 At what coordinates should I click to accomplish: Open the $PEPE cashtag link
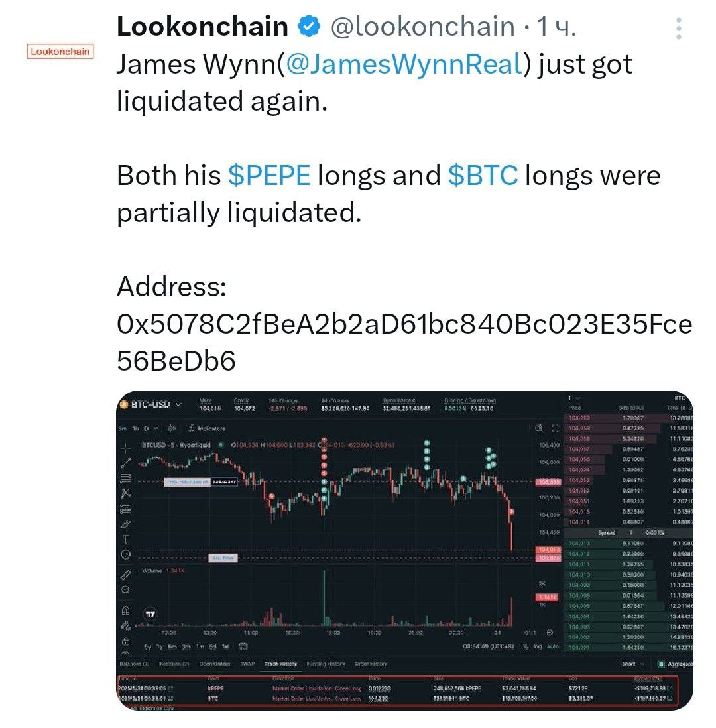pos(269,176)
